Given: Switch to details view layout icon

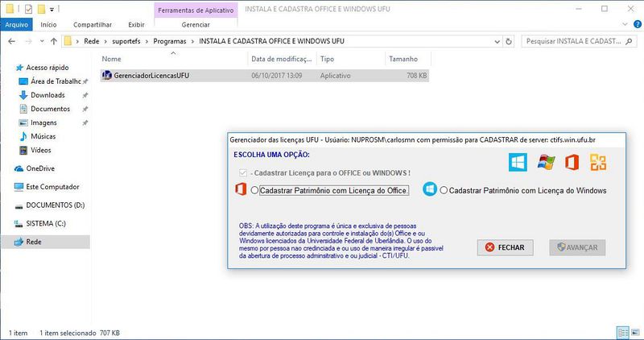Looking at the screenshot, I should click(x=623, y=332).
